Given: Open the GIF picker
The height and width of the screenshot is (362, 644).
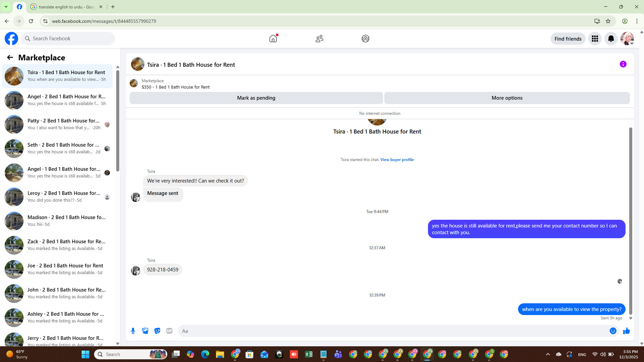Looking at the screenshot, I should click(x=169, y=331).
